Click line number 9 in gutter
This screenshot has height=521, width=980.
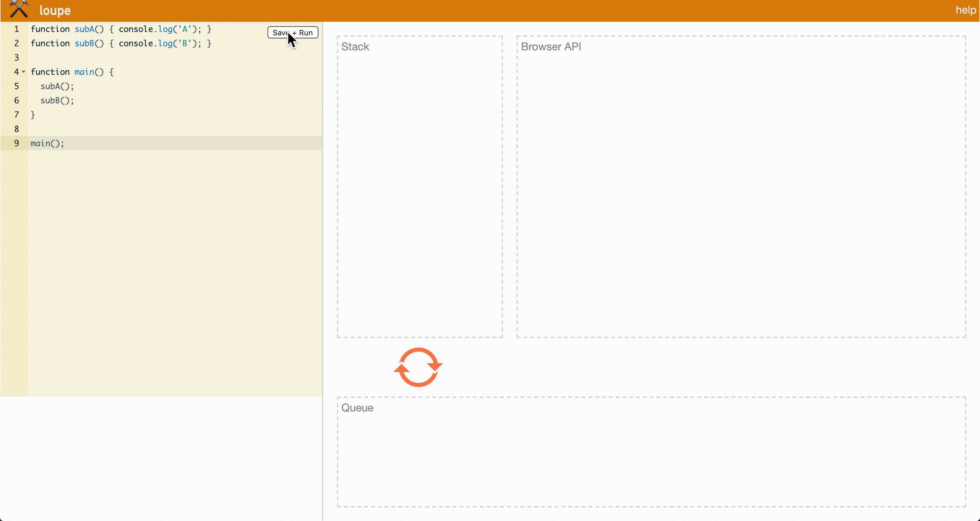click(16, 144)
